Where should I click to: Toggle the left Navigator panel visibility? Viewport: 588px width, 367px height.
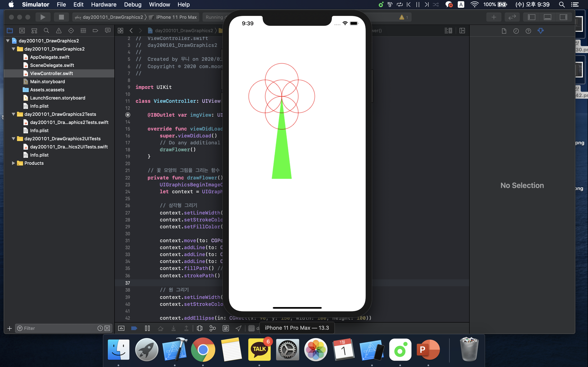531,17
